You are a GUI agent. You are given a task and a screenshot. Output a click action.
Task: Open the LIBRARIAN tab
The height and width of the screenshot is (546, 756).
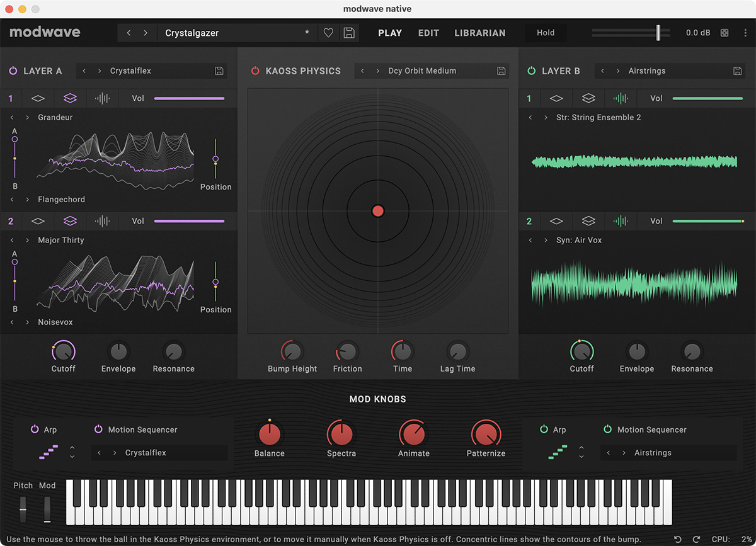click(x=479, y=33)
